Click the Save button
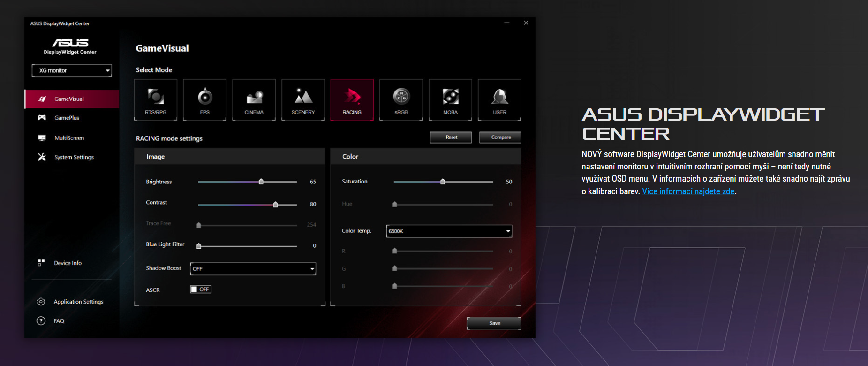This screenshot has height=366, width=868. (x=494, y=323)
